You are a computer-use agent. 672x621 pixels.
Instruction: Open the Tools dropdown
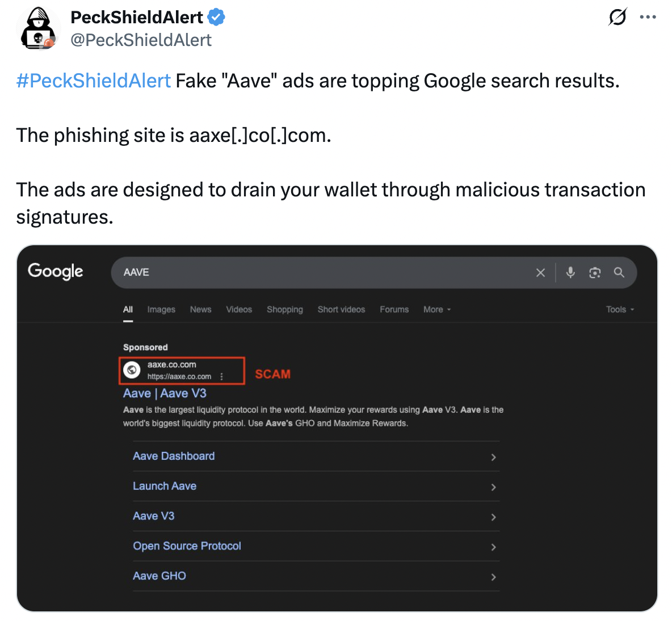coord(620,309)
